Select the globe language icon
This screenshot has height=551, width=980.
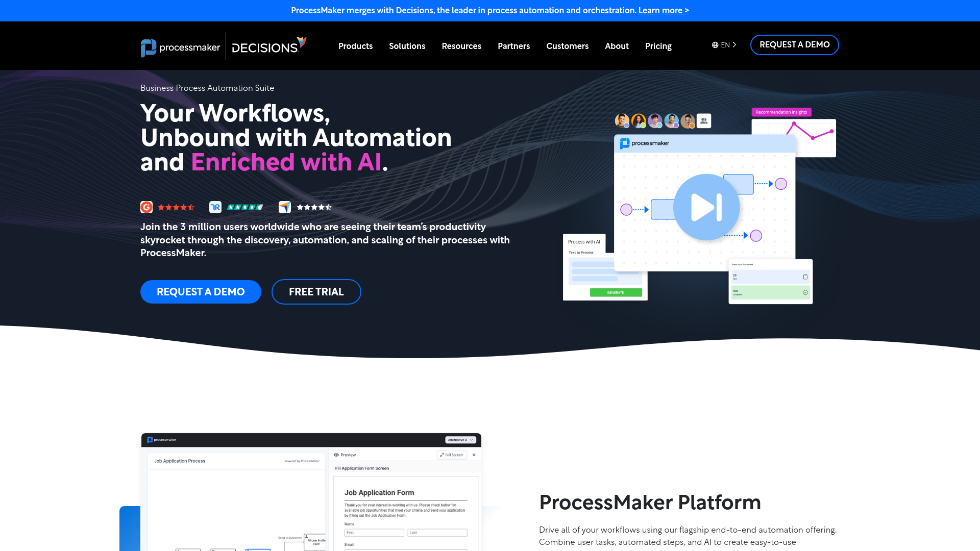point(715,44)
